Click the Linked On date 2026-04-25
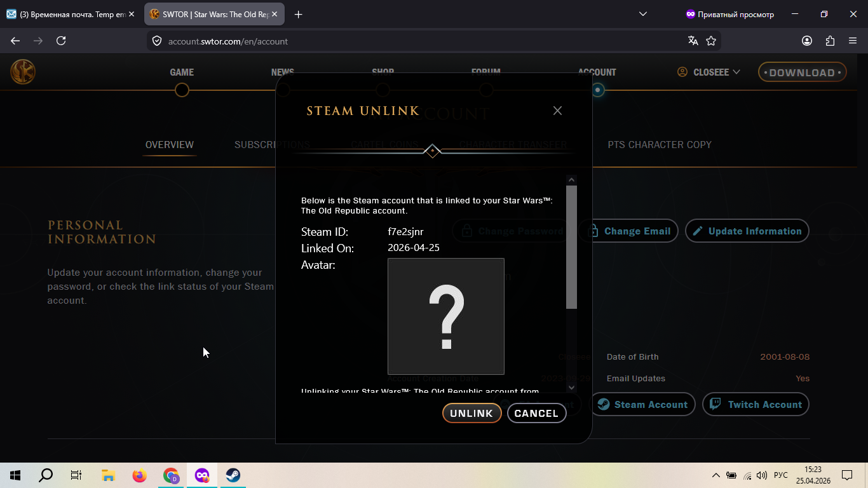Screen dimensions: 868x488 414,248
